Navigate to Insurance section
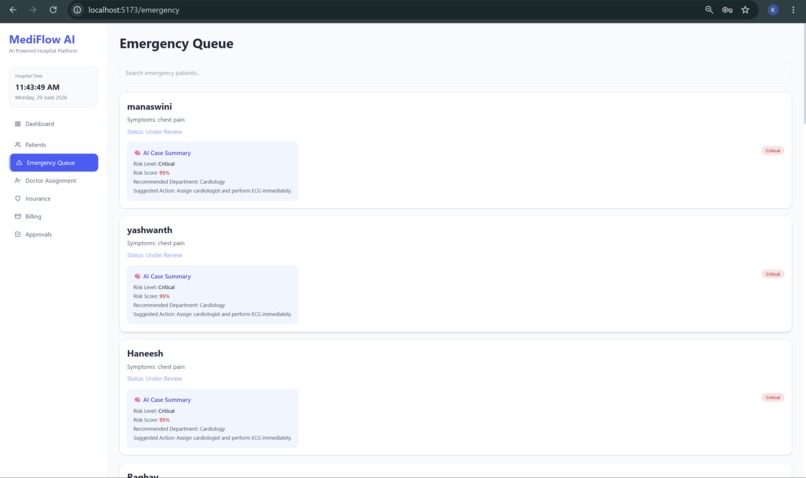 [53, 198]
